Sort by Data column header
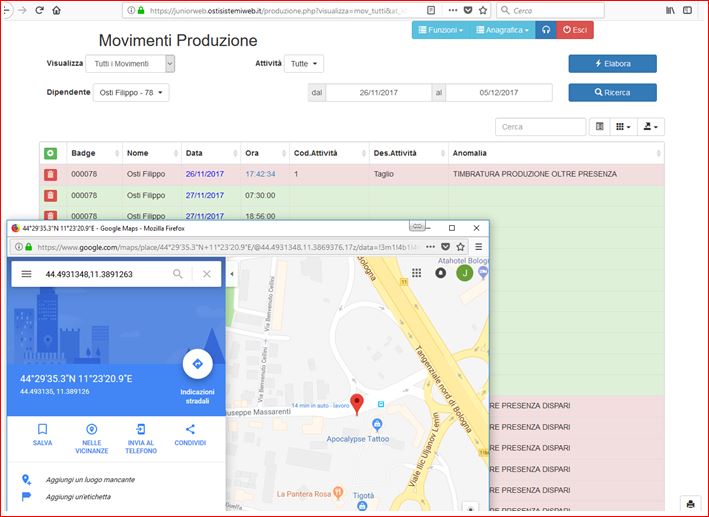This screenshot has height=517, width=709. pos(211,153)
